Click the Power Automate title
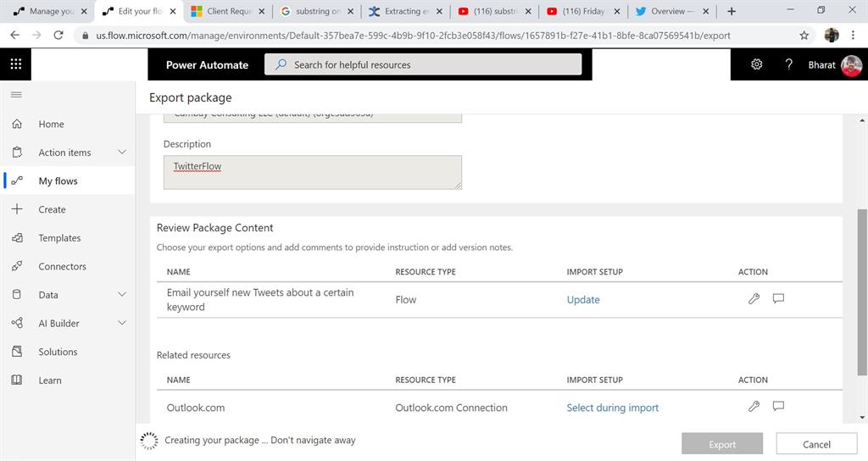Image resolution: width=868 pixels, height=461 pixels. (x=207, y=64)
